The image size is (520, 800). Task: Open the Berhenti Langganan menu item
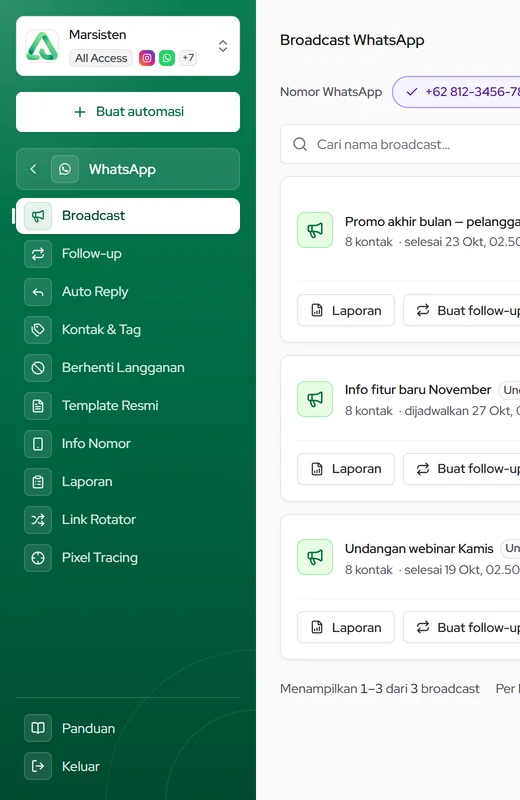[x=128, y=368]
